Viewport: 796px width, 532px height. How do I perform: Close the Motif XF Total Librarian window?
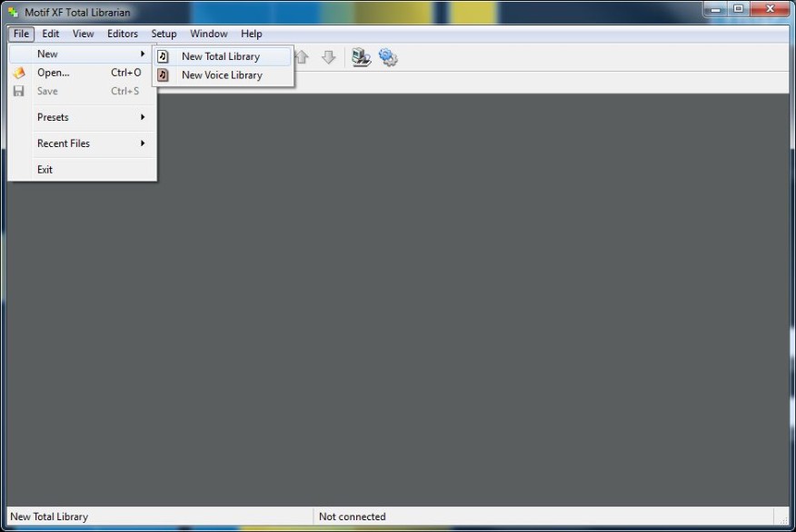771,9
